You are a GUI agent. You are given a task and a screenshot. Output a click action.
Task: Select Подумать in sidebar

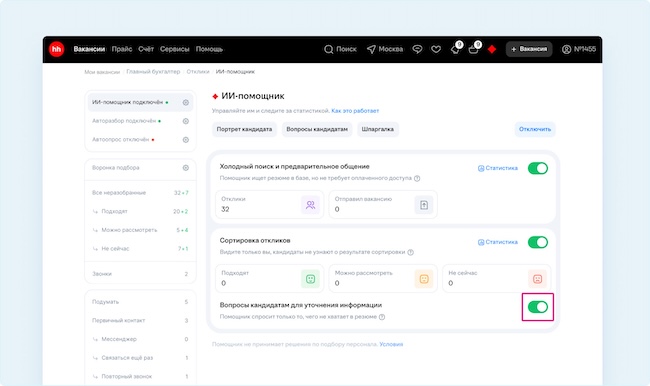point(140,302)
